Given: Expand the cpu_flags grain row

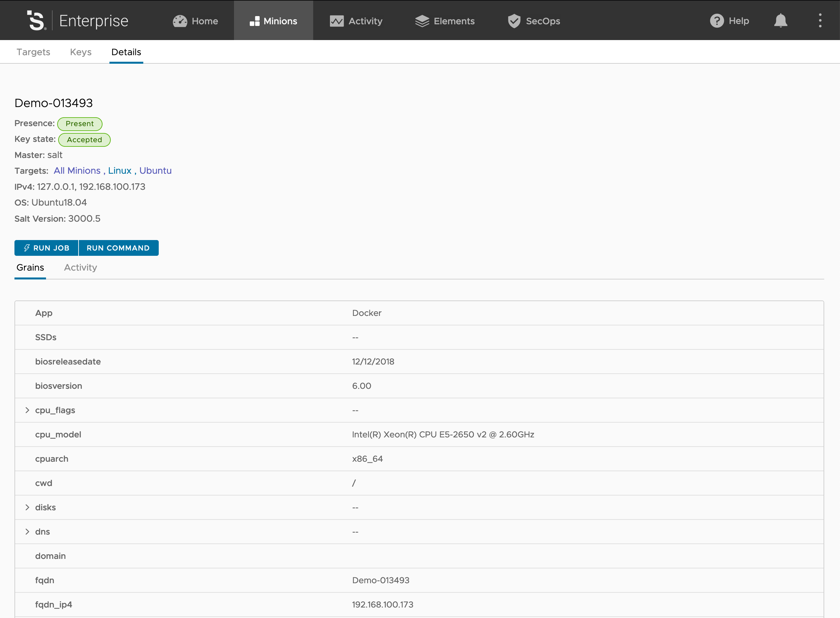Looking at the screenshot, I should pyautogui.click(x=27, y=410).
